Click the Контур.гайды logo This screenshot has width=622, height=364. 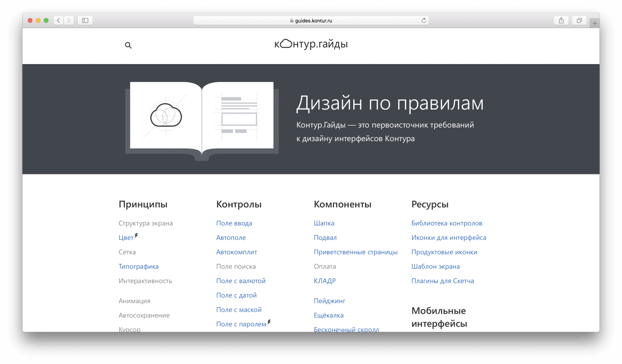pyautogui.click(x=311, y=44)
